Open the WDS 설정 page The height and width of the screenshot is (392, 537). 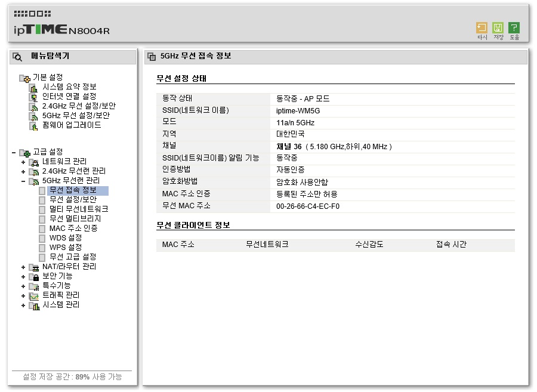tap(66, 238)
